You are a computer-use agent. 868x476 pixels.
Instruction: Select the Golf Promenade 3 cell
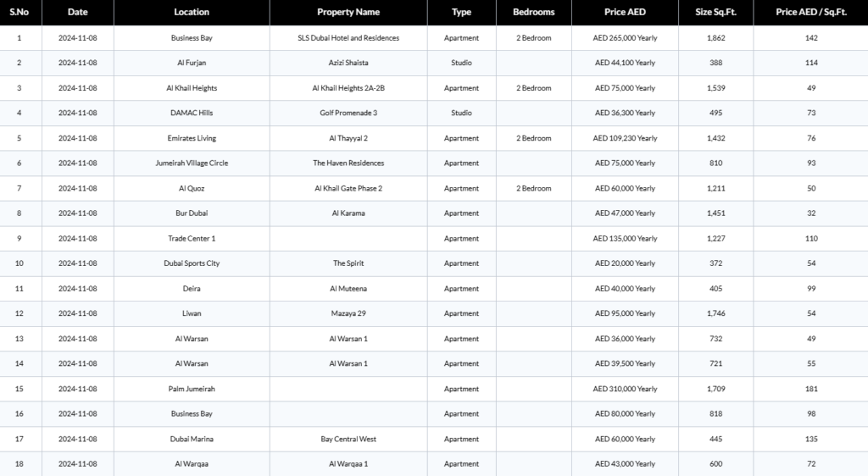(x=348, y=113)
